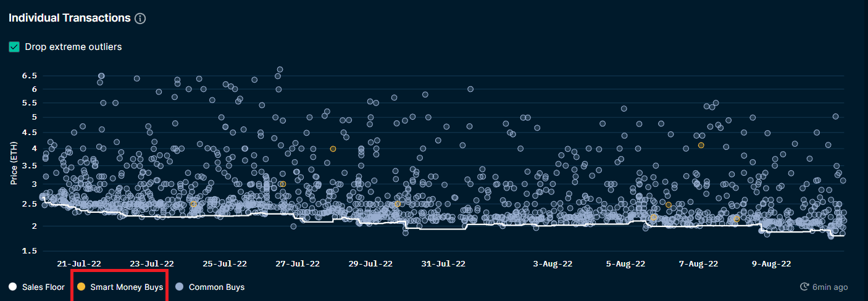Click yellow Smart Money marker at 2.5 ETH near 24-Jul

coord(193,204)
